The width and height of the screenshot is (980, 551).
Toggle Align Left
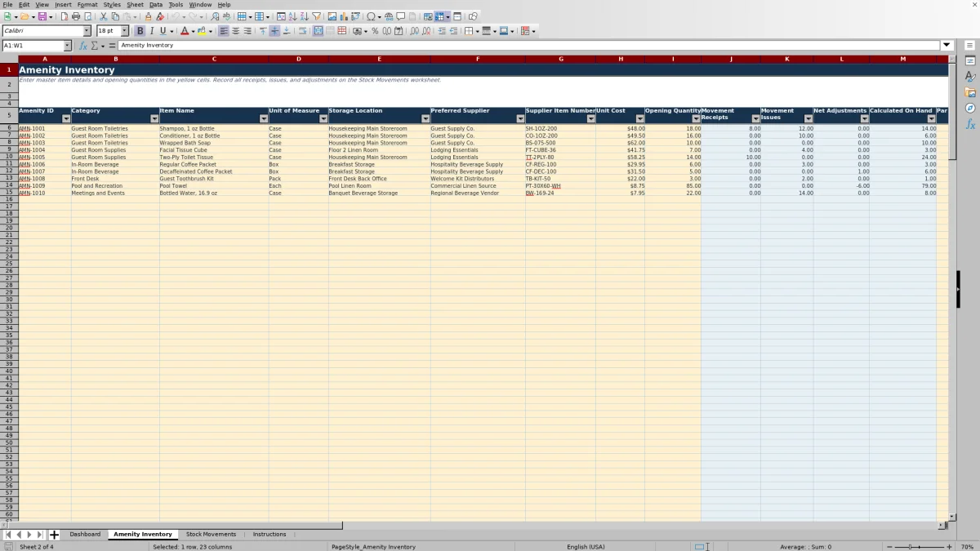[x=224, y=31]
